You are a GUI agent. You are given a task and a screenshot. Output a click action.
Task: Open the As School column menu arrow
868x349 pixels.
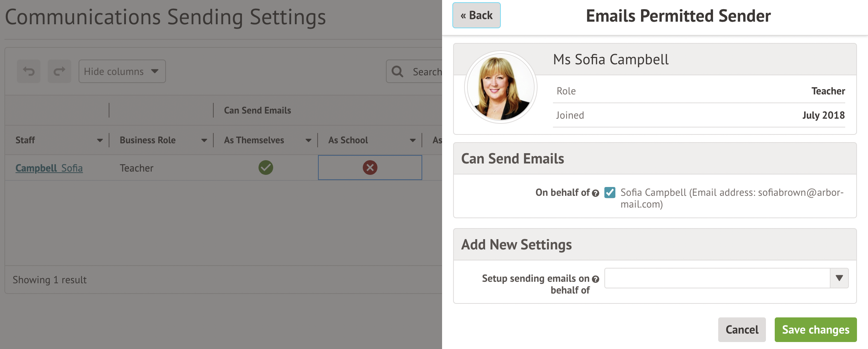coord(412,140)
